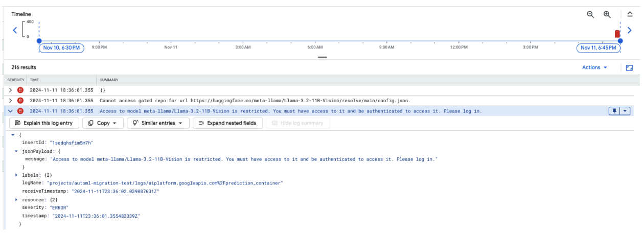Zoom out the timeline histogram
This screenshot has height=234, width=644.
(x=590, y=15)
